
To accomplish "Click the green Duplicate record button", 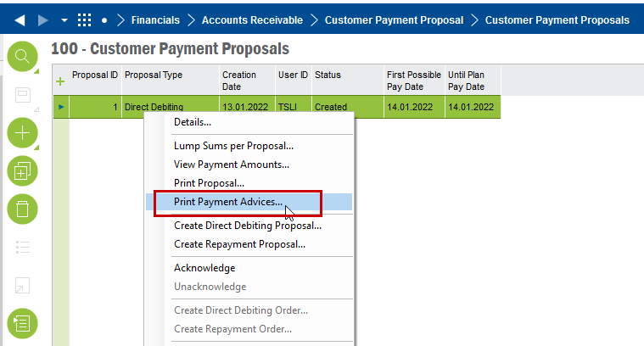I will 22,171.
